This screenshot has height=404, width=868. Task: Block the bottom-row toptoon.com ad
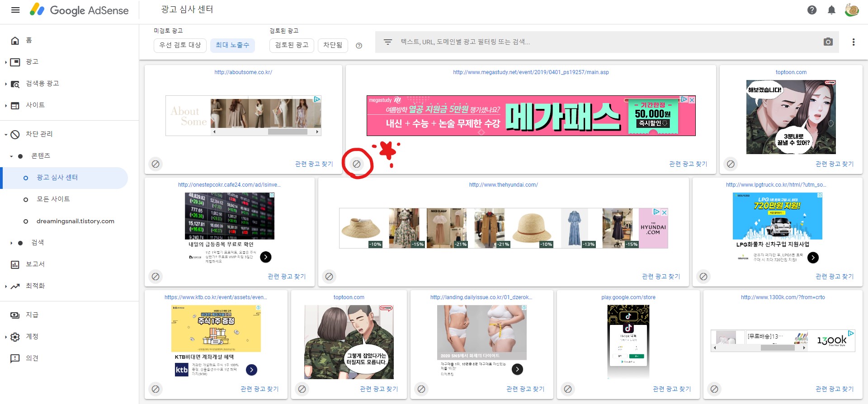coord(302,389)
